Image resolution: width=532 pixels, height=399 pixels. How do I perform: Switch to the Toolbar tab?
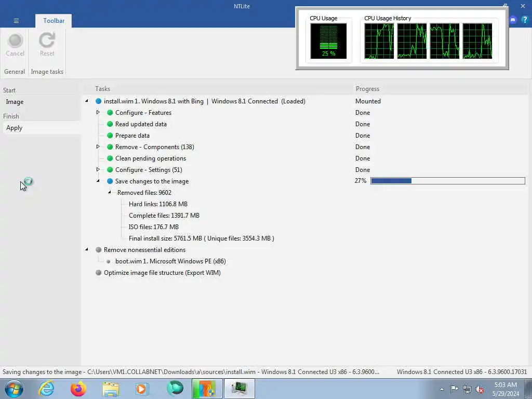point(54,21)
